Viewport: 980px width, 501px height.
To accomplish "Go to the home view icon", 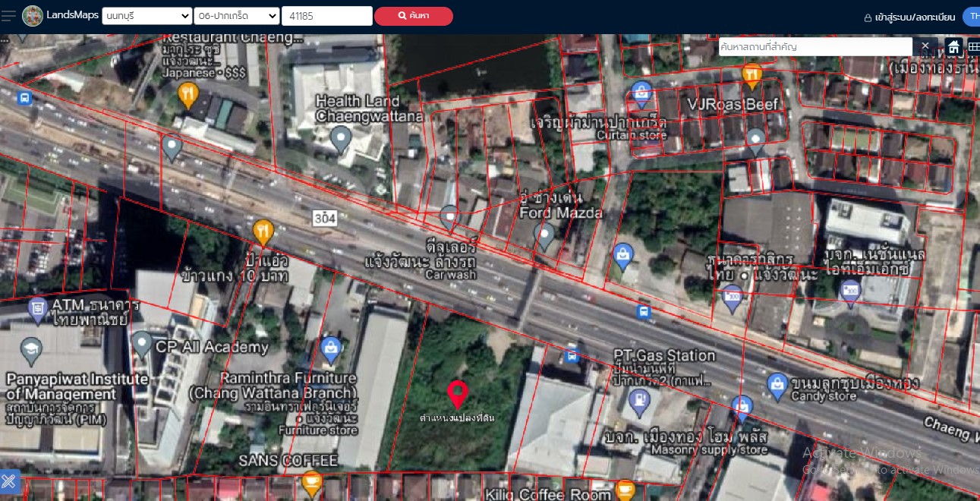I will (x=954, y=47).
